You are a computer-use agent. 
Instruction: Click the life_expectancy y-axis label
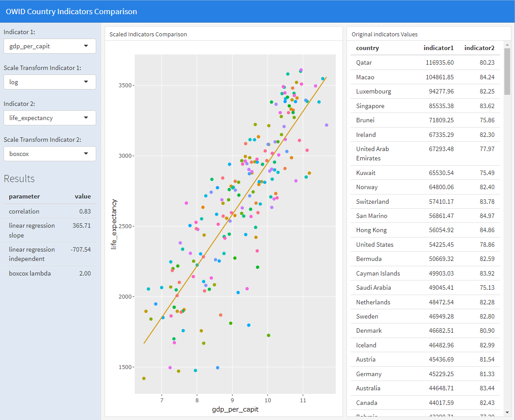[114, 224]
